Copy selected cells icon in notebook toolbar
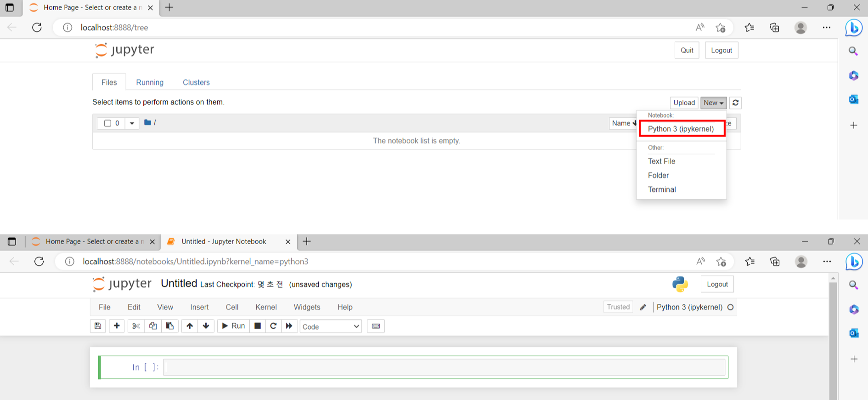This screenshot has height=400, width=868. (153, 326)
